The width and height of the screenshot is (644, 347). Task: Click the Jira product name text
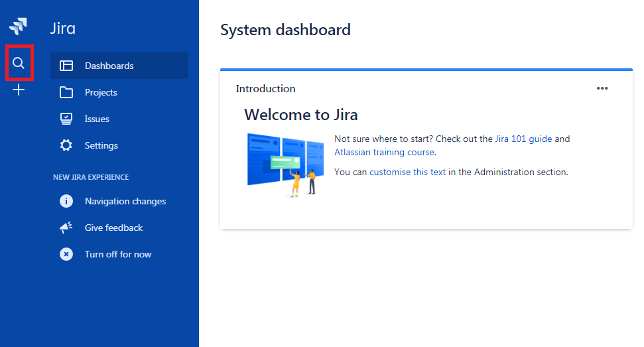point(63,29)
